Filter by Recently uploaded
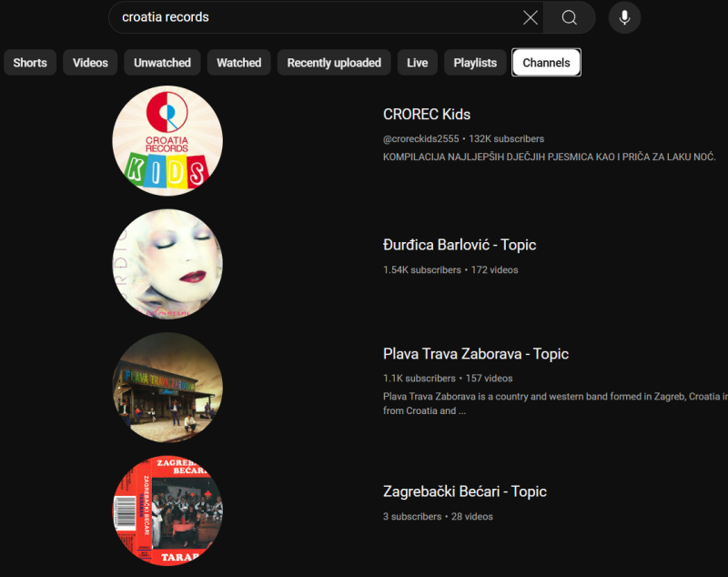This screenshot has width=728, height=577. pos(334,63)
